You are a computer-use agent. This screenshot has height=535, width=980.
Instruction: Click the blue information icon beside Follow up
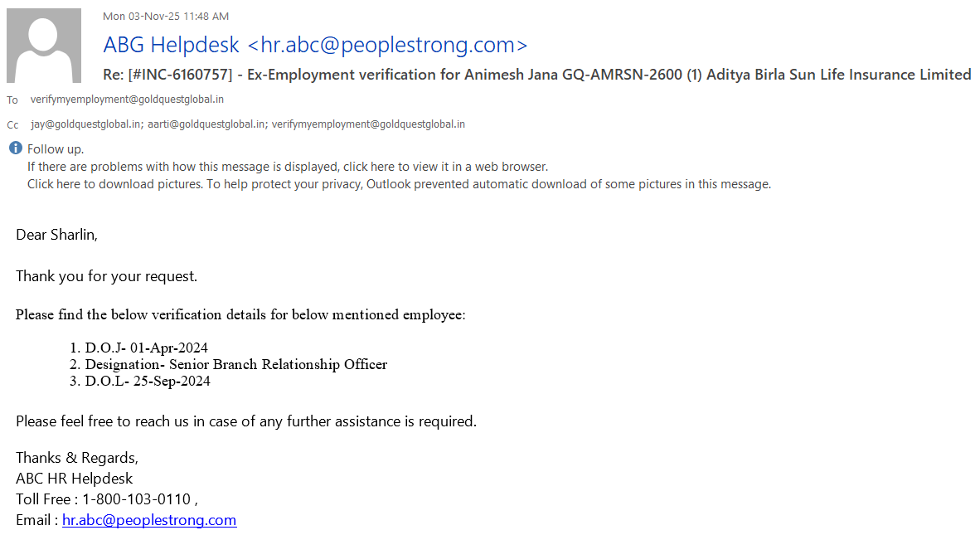tap(15, 148)
